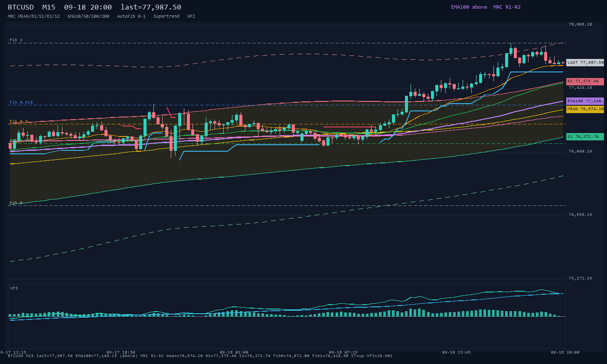Click the '09-18 07:15' time axis label
The width and height of the screenshot is (607, 364).
tap(343, 352)
